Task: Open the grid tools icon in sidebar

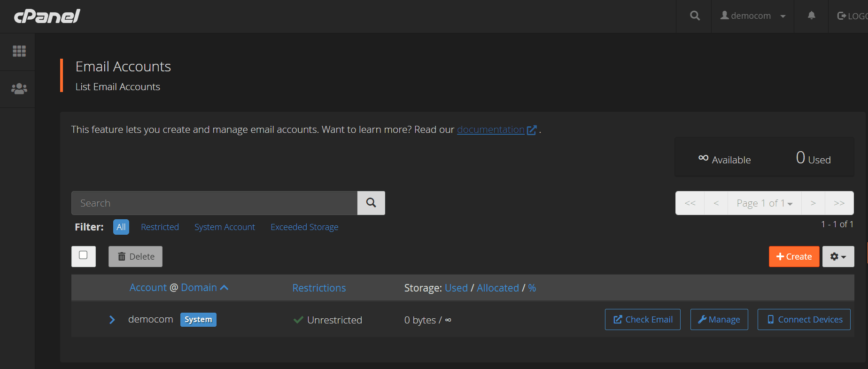Action: (19, 51)
